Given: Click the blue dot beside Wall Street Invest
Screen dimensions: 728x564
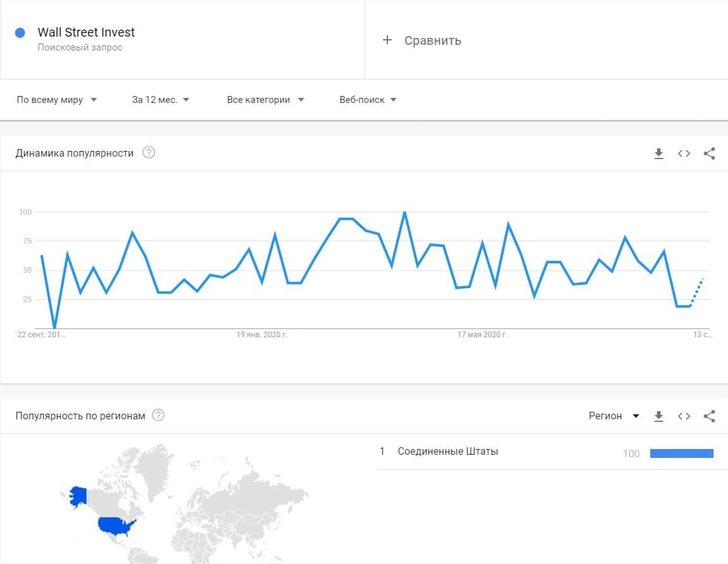Looking at the screenshot, I should [x=20, y=33].
